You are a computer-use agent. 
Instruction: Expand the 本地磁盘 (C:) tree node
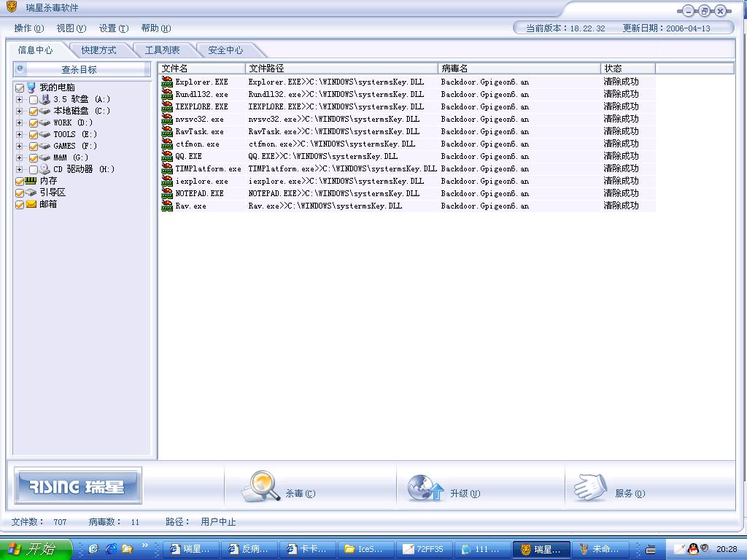pos(20,111)
